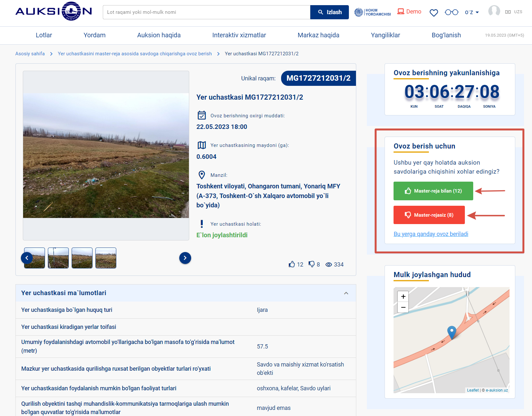Open Bu yerga qanday ovoz beriladi link
The width and height of the screenshot is (532, 416).
tap(431, 234)
